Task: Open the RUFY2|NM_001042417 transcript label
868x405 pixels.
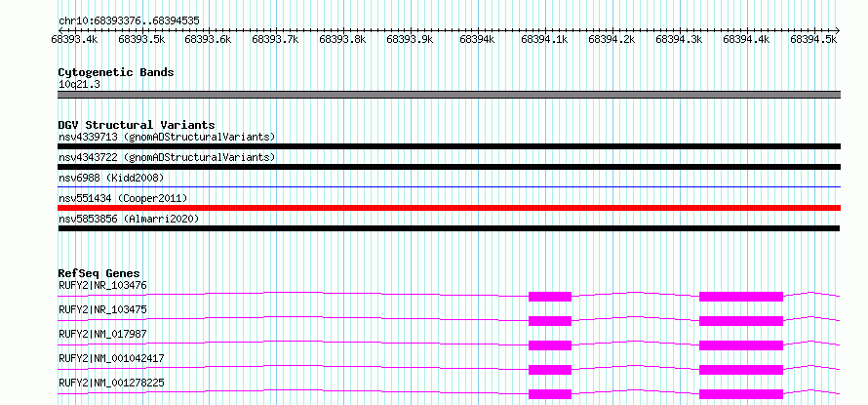Action: (x=111, y=358)
